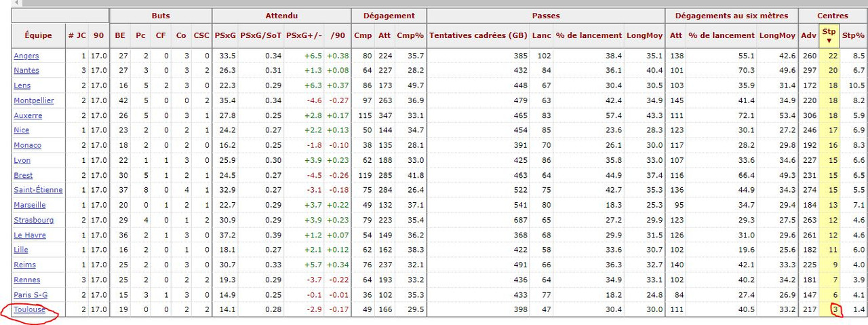
Task: Select Strasbourg Tentatives cadrées value 687
Action: coord(520,220)
